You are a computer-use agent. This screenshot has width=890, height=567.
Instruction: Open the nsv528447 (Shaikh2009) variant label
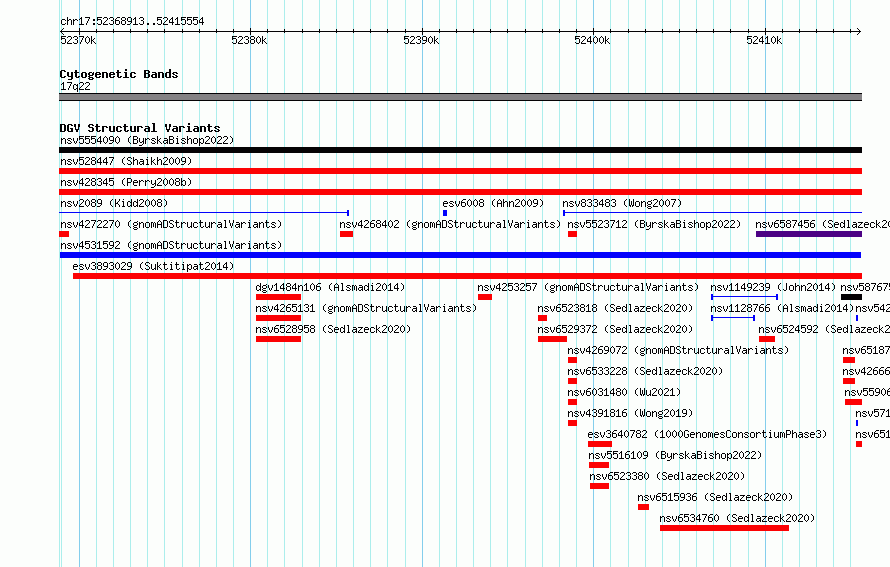point(126,161)
